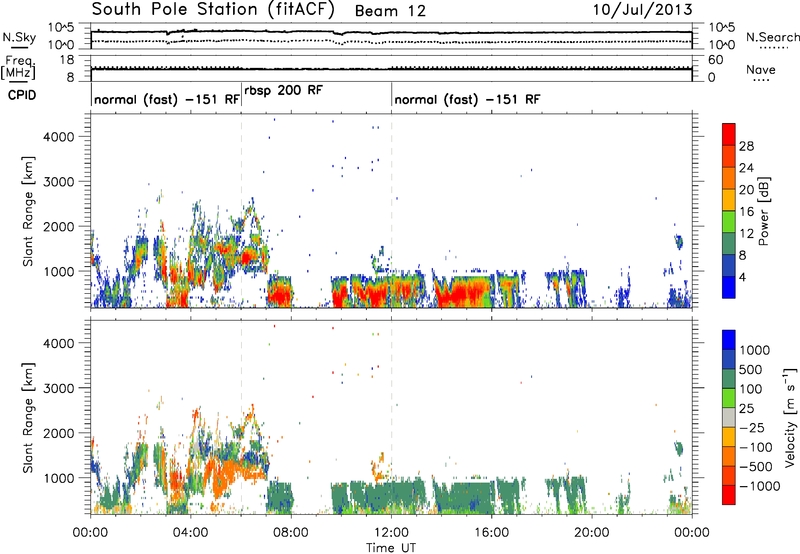Screen dimensions: 800x554
Task: Click the '28' tick on the Power colorbar
Action: click(746, 146)
